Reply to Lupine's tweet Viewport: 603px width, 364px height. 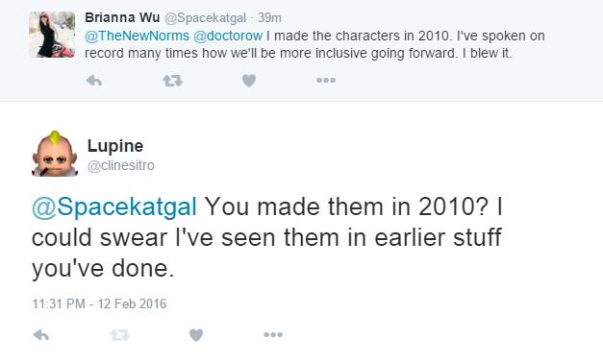pos(41,335)
